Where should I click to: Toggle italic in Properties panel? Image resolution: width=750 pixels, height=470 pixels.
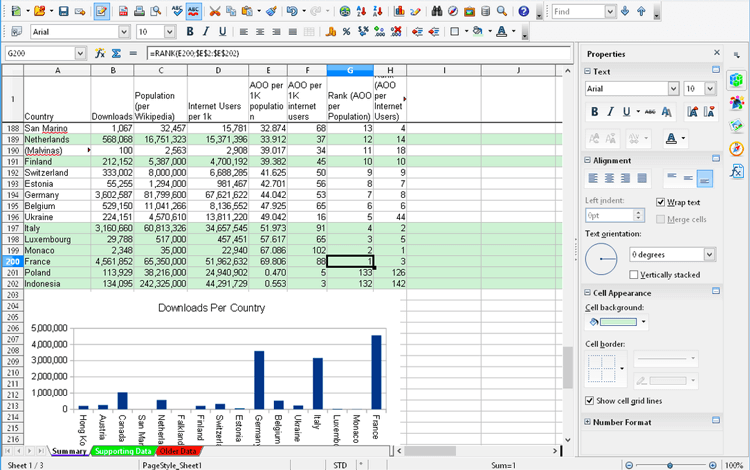click(611, 111)
